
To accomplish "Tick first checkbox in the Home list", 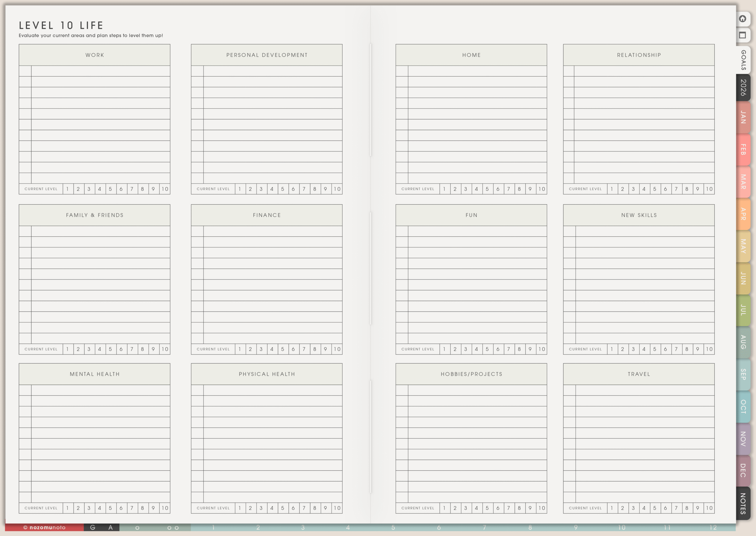I will pyautogui.click(x=402, y=71).
